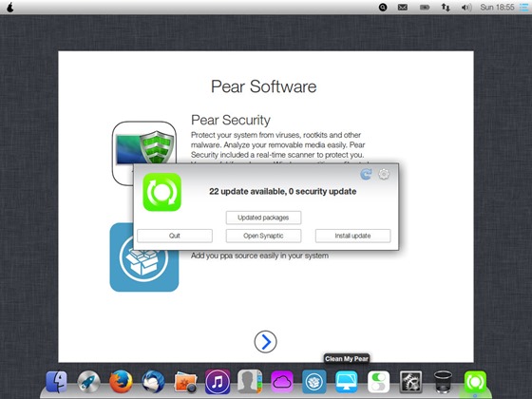Show the Updated packages list

click(x=263, y=218)
